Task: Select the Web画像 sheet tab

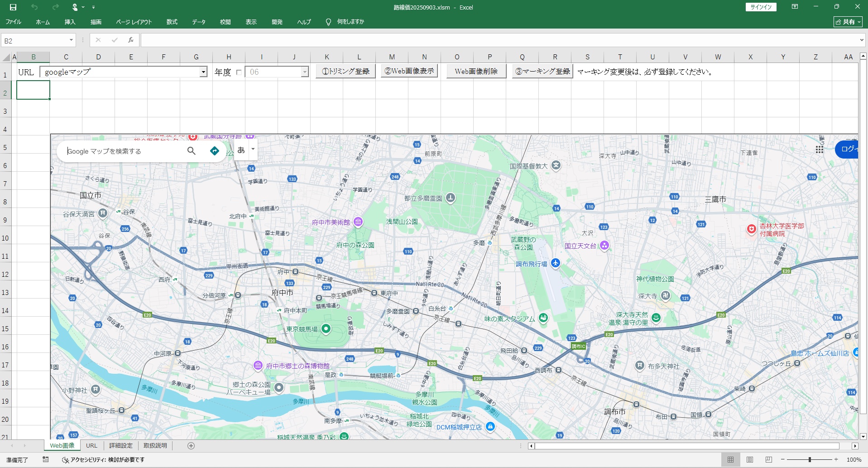Action: 62,445
